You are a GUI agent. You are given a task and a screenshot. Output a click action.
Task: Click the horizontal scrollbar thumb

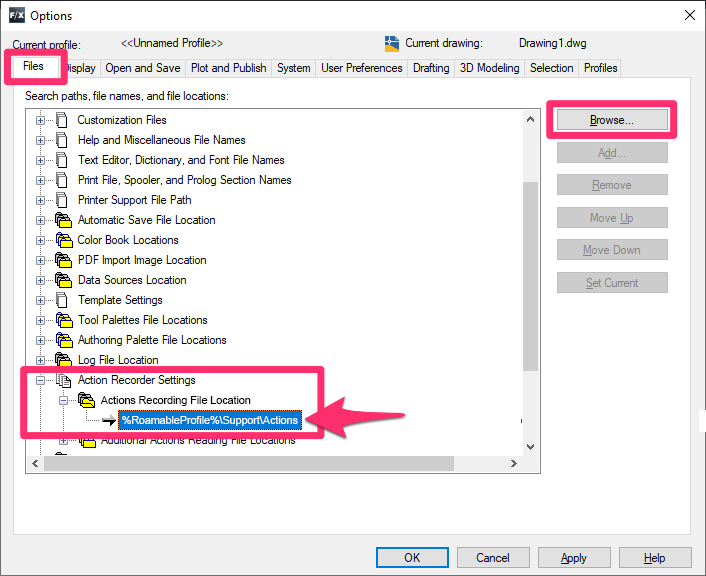click(x=249, y=463)
